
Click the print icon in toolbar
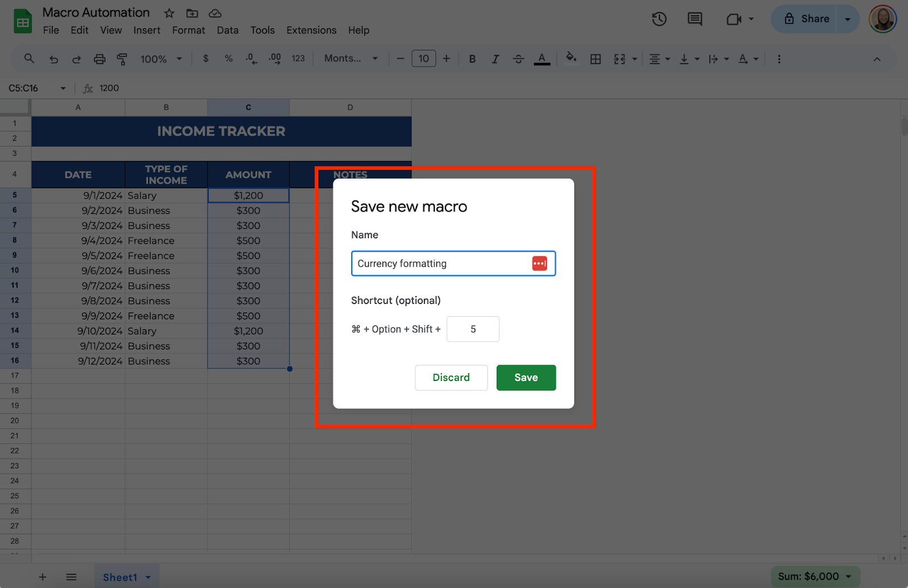pos(99,59)
